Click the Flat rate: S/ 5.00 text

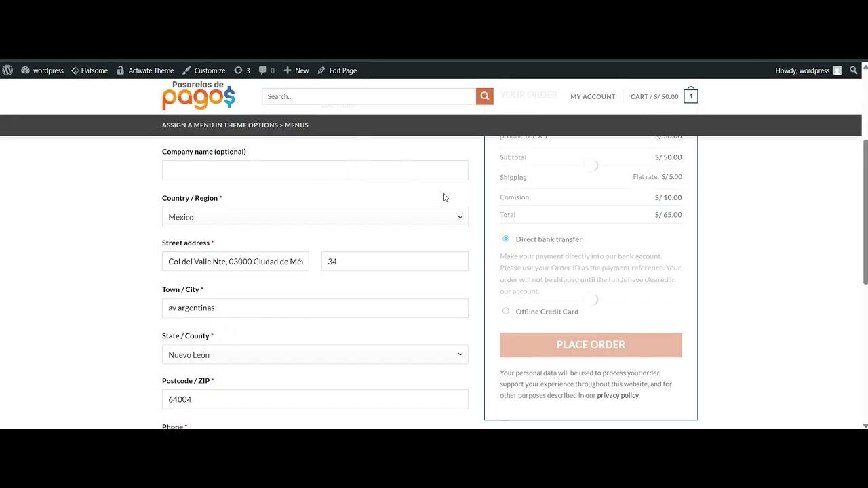[x=657, y=177]
